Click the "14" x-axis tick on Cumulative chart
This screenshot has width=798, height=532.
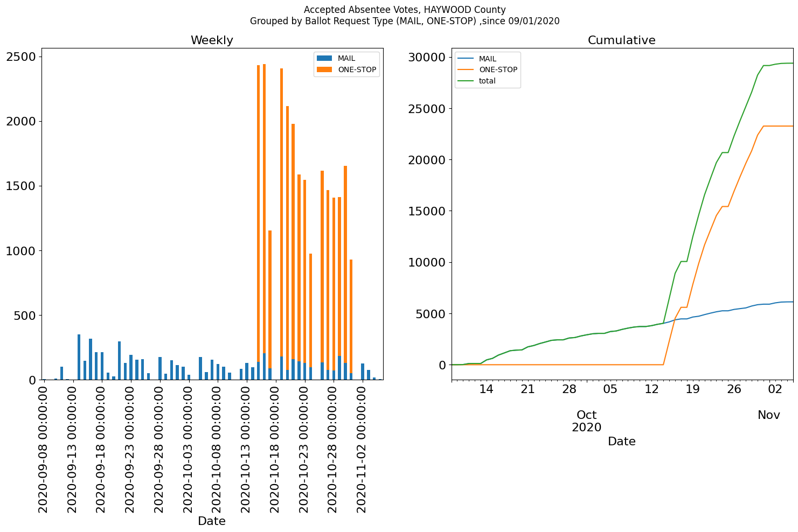(x=487, y=389)
